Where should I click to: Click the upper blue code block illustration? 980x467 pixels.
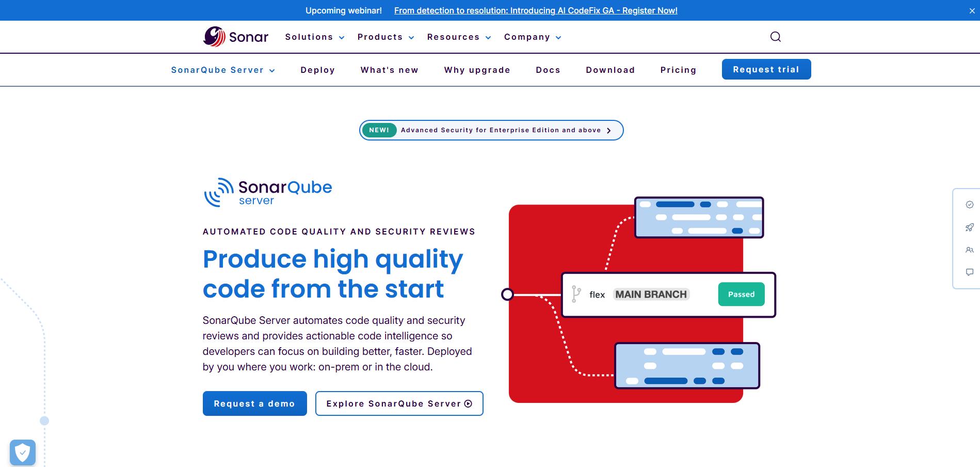coord(699,217)
